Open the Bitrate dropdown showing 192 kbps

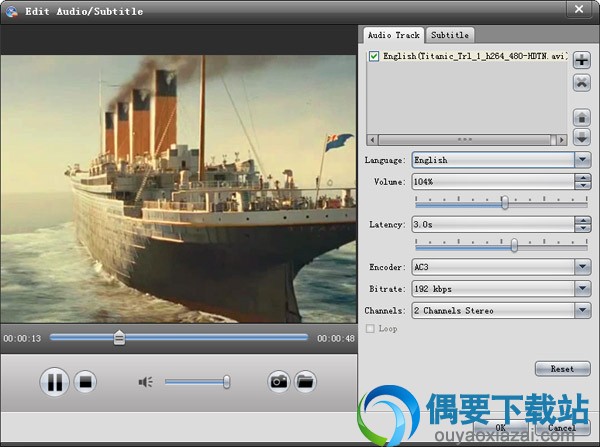(582, 289)
